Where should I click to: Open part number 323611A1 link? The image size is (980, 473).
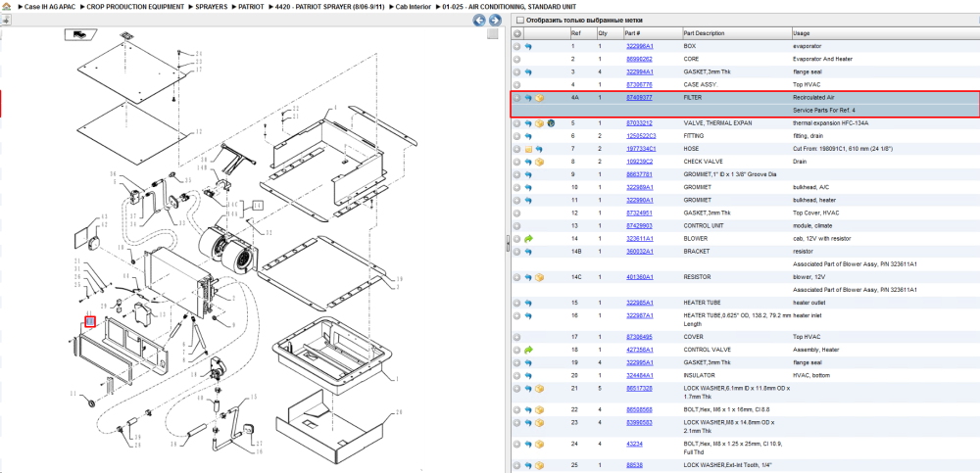pos(639,239)
